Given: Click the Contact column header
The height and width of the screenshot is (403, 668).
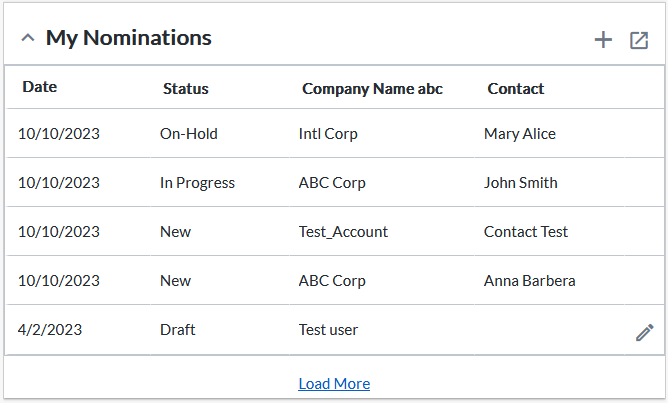Looking at the screenshot, I should click(x=515, y=89).
